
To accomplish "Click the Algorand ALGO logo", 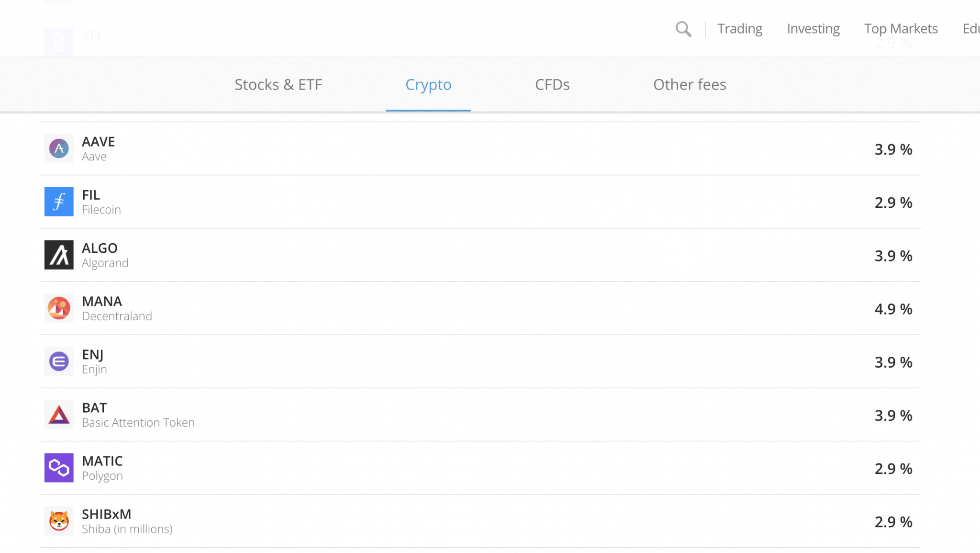I will 59,255.
